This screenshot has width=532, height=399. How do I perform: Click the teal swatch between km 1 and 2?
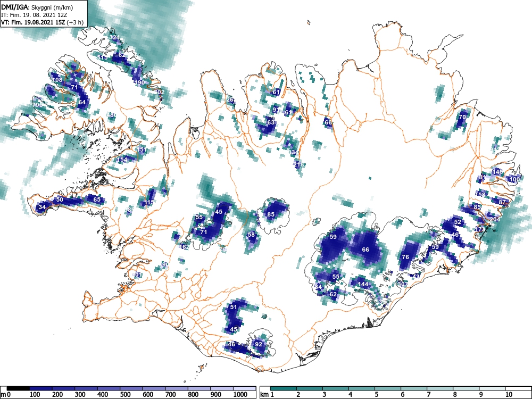[x=284, y=388]
